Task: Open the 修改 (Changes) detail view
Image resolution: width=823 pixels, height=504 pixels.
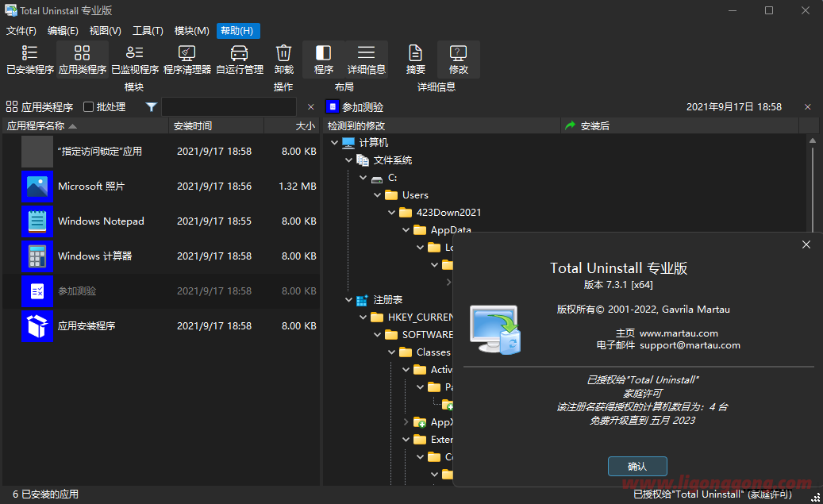Action: [x=458, y=60]
